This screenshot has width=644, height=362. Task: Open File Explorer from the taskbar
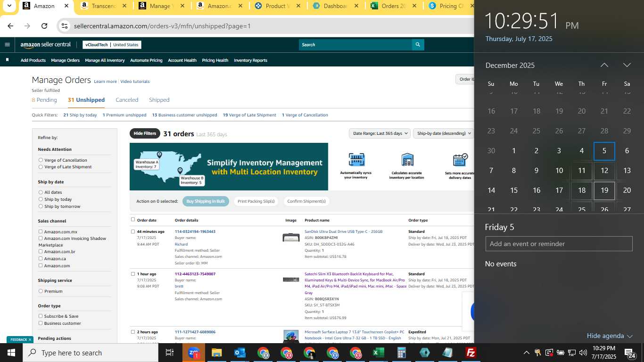click(x=216, y=353)
